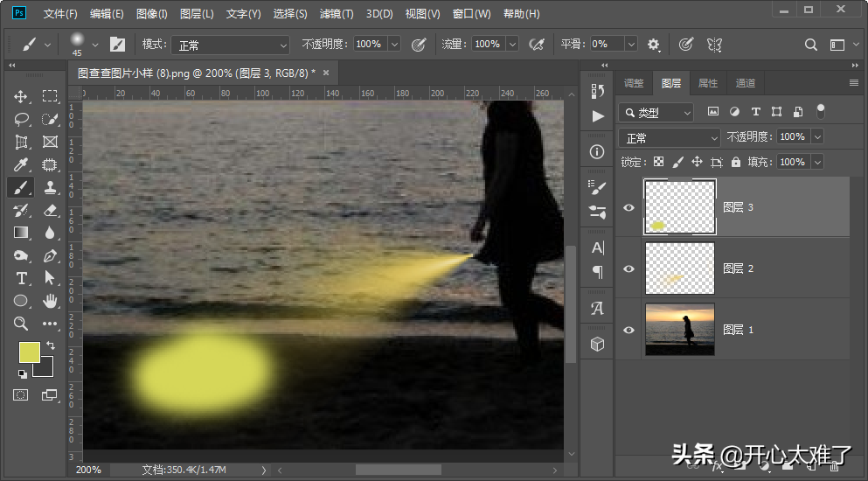Select the Hand tool
This screenshot has height=481, width=868.
click(x=50, y=301)
